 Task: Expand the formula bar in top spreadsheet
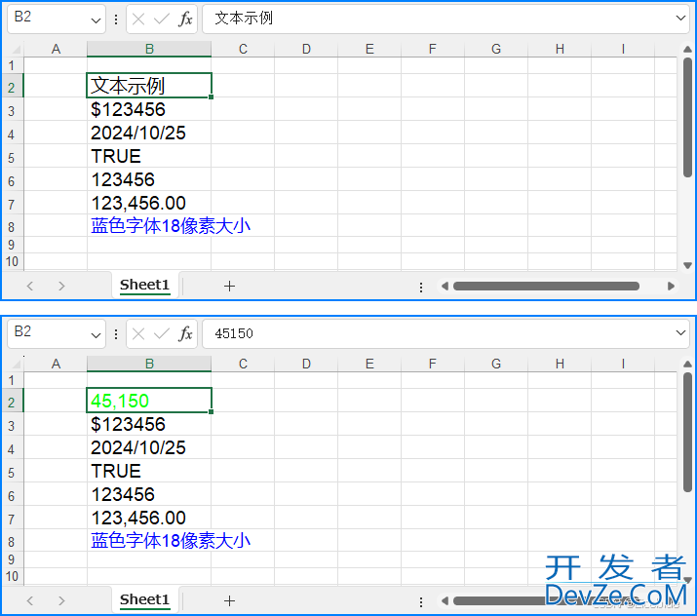(680, 19)
